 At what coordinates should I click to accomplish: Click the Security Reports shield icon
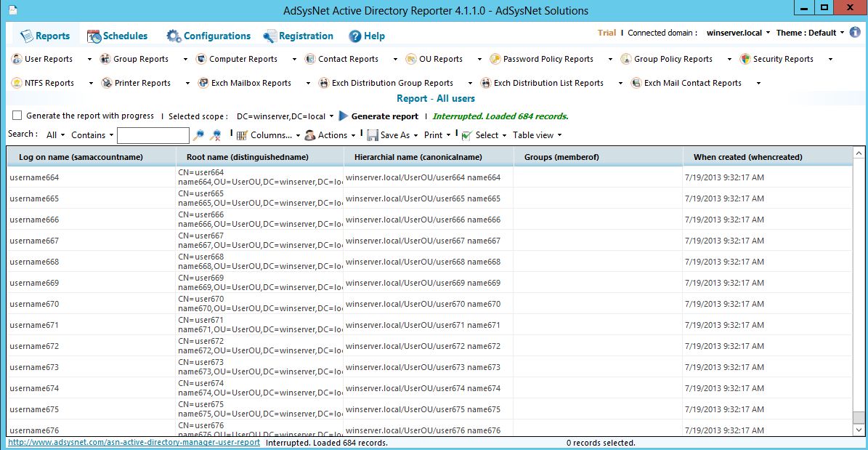[745, 59]
